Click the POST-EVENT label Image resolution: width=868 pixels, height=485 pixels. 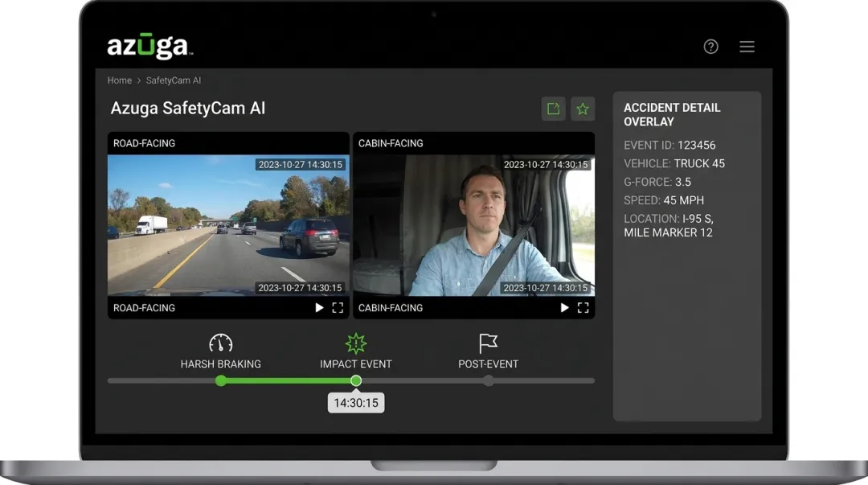click(489, 364)
